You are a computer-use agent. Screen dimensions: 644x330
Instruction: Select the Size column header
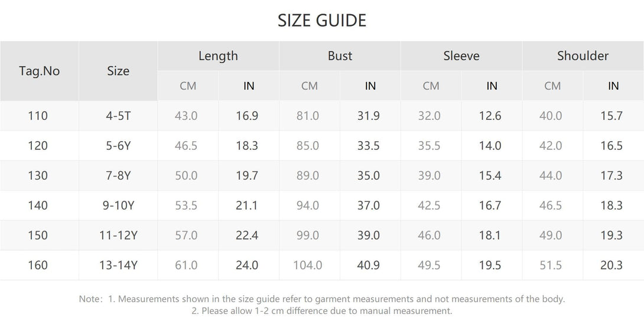[x=118, y=71]
